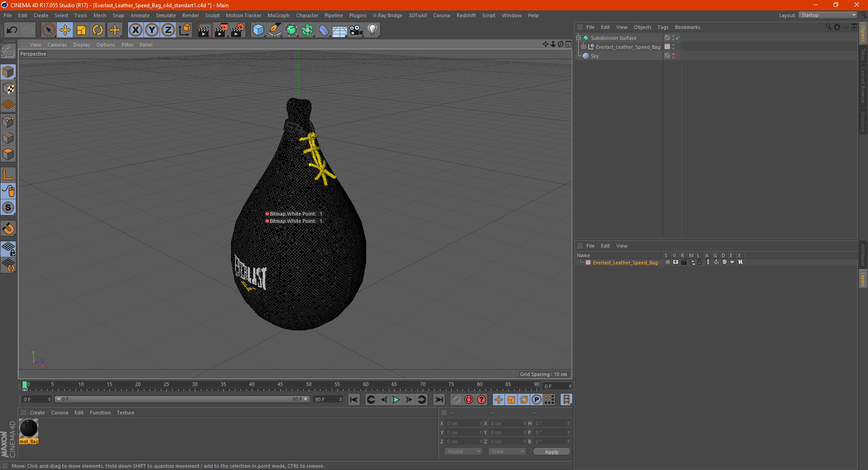Open material Texture menu
This screenshot has height=470, width=868.
click(x=125, y=413)
